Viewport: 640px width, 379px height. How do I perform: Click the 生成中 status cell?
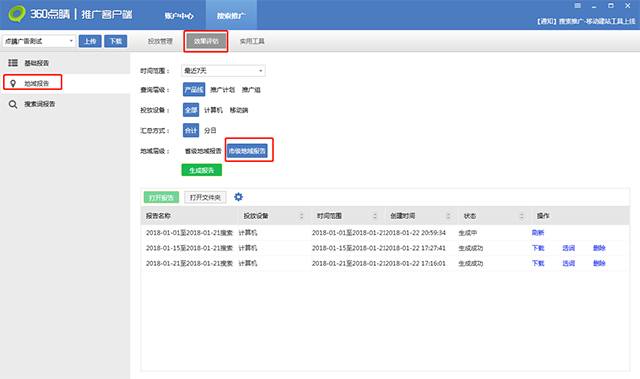(x=468, y=233)
